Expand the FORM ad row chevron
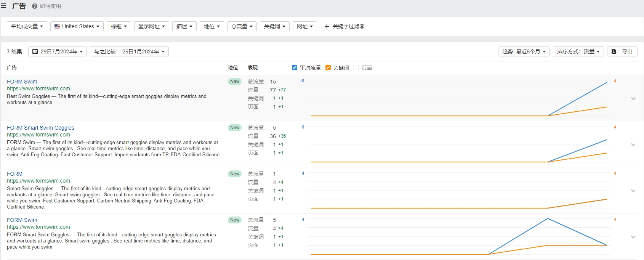 pyautogui.click(x=633, y=191)
